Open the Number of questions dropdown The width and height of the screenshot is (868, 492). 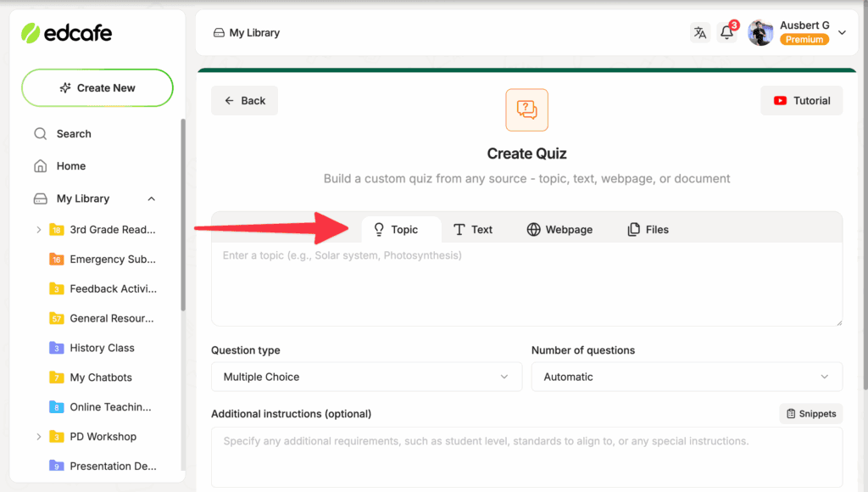click(687, 377)
